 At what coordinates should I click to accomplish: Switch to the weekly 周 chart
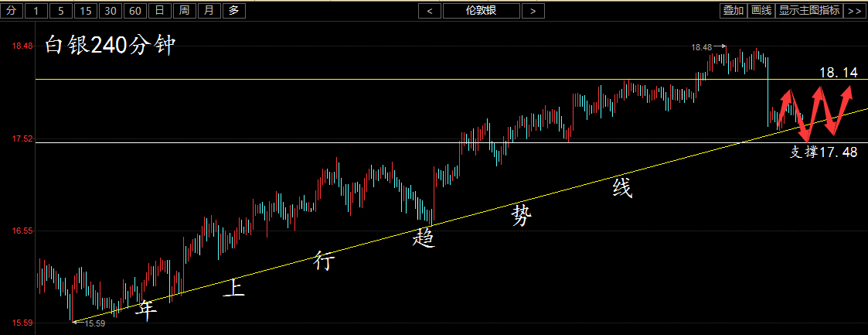pos(184,10)
